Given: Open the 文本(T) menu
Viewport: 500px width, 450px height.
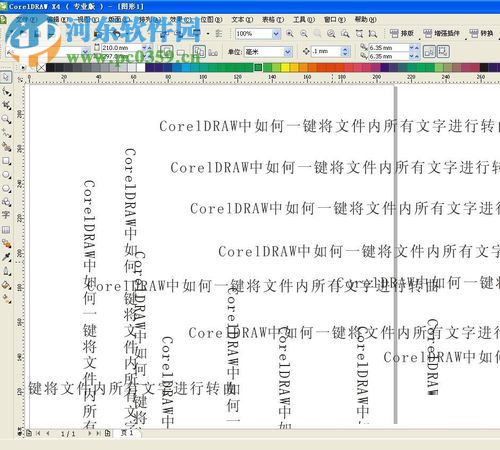Looking at the screenshot, I should (x=242, y=20).
